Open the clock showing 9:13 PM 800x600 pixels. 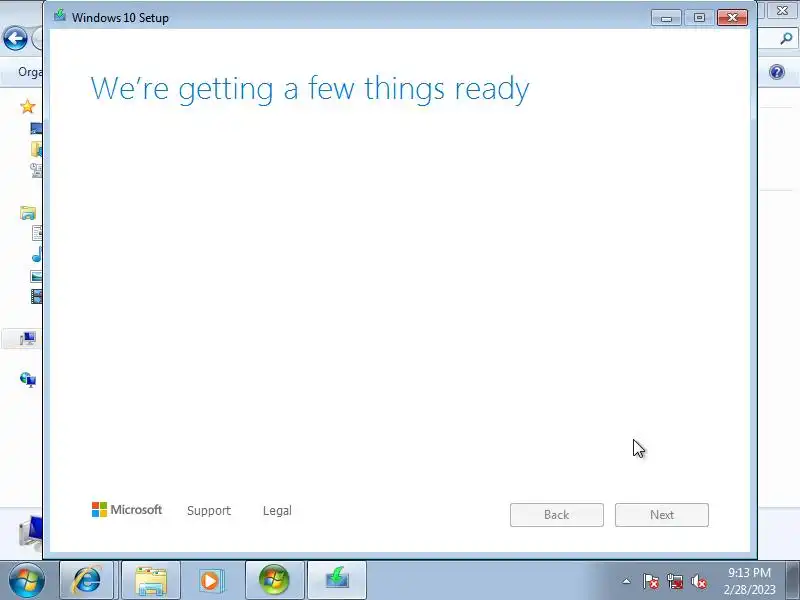point(749,581)
